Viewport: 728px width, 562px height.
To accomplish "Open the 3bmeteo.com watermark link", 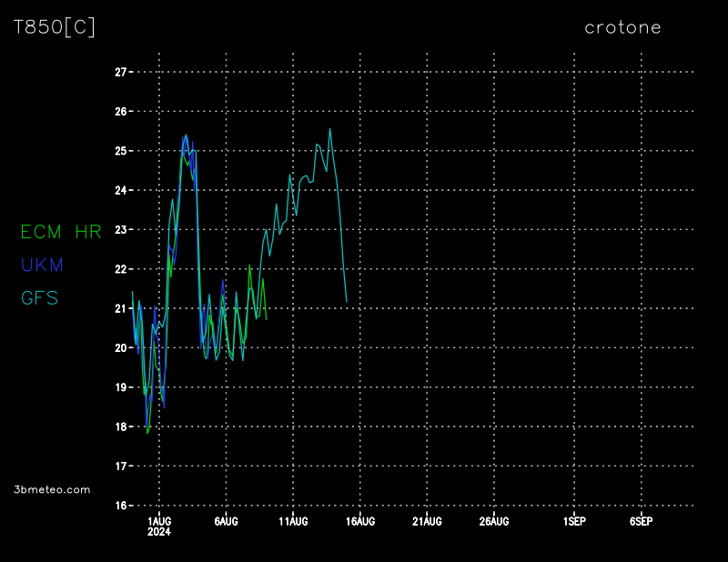I will coord(52,489).
